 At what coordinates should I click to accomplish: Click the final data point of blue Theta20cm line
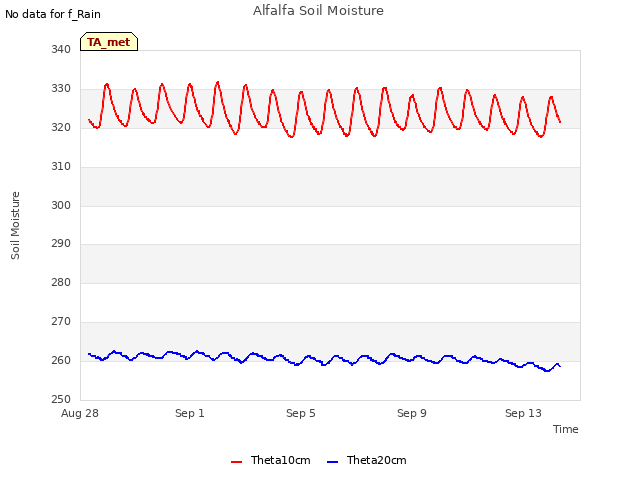(560, 366)
